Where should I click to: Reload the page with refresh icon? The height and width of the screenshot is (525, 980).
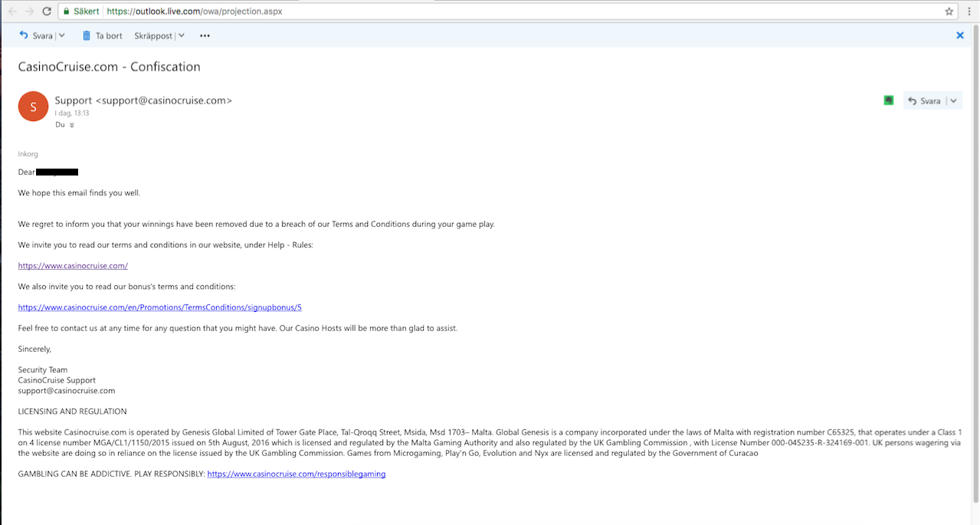point(48,11)
